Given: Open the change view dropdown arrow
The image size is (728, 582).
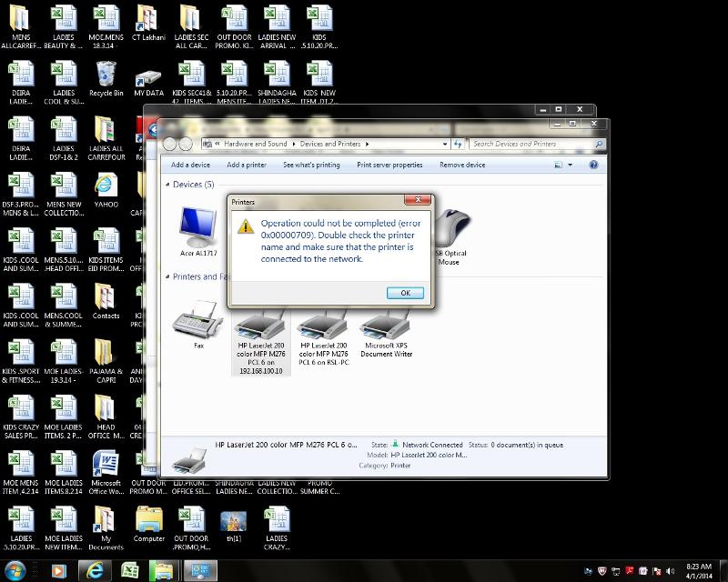Looking at the screenshot, I should click(571, 165).
